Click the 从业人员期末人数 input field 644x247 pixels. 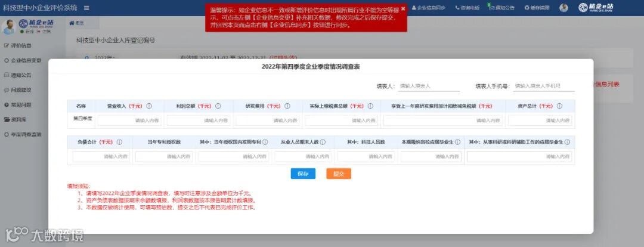coord(303,156)
